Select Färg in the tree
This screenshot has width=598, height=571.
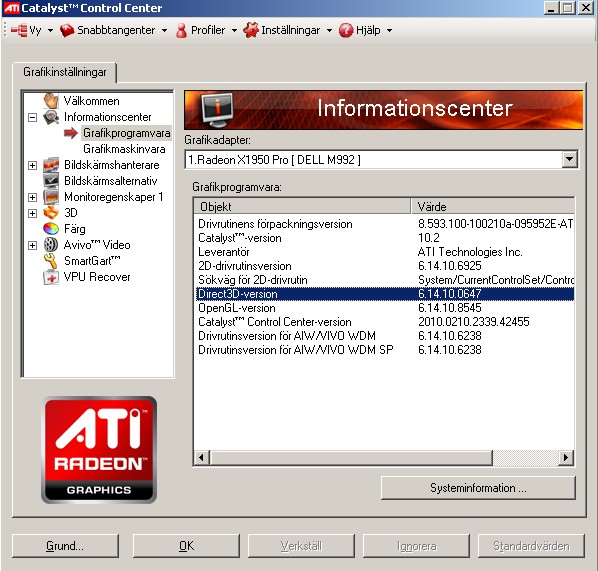(75, 229)
